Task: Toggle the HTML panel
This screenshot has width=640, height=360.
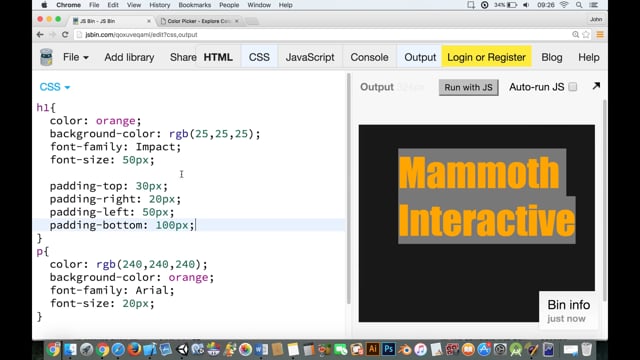Action: coord(218,57)
